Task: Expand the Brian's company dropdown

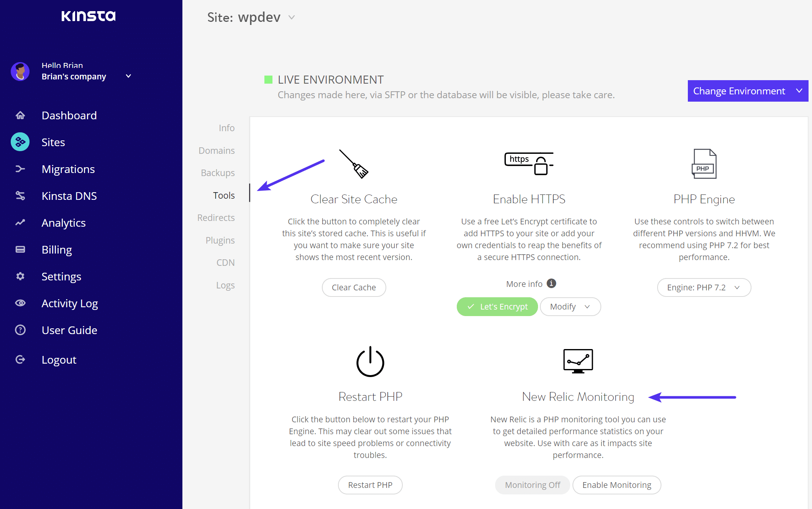Action: click(129, 76)
